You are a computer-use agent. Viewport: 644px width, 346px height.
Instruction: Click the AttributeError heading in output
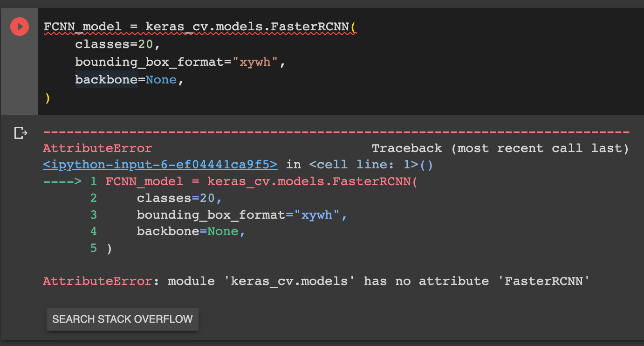click(x=97, y=148)
